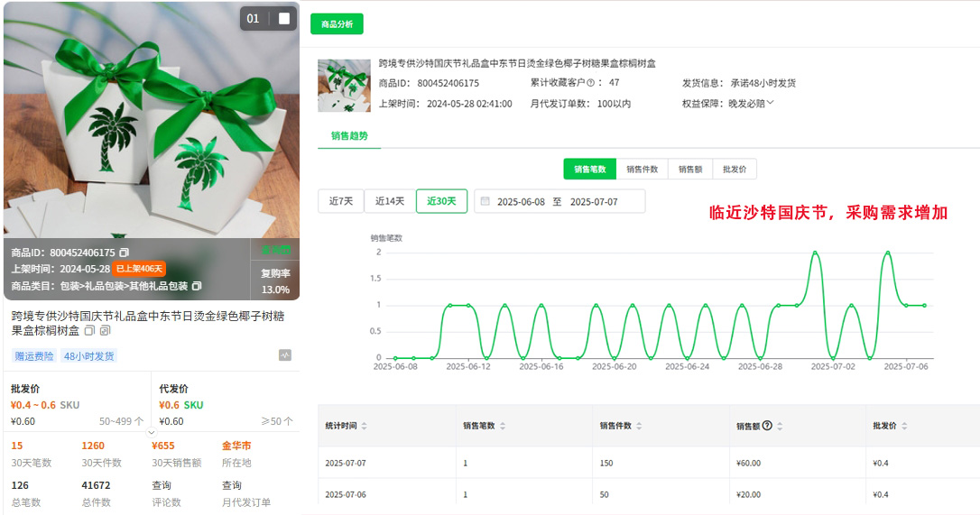Open the small product thumbnail in the analysis panel
The height and width of the screenshot is (515, 980).
(x=344, y=86)
